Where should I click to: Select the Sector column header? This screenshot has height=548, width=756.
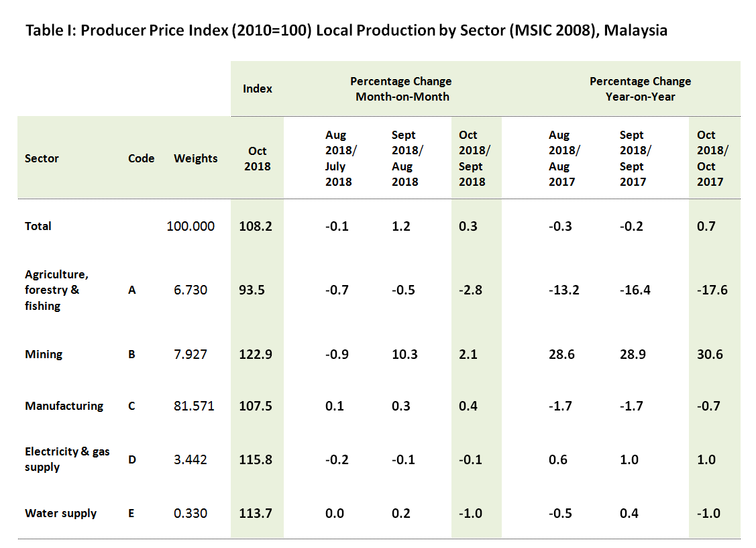coord(42,158)
